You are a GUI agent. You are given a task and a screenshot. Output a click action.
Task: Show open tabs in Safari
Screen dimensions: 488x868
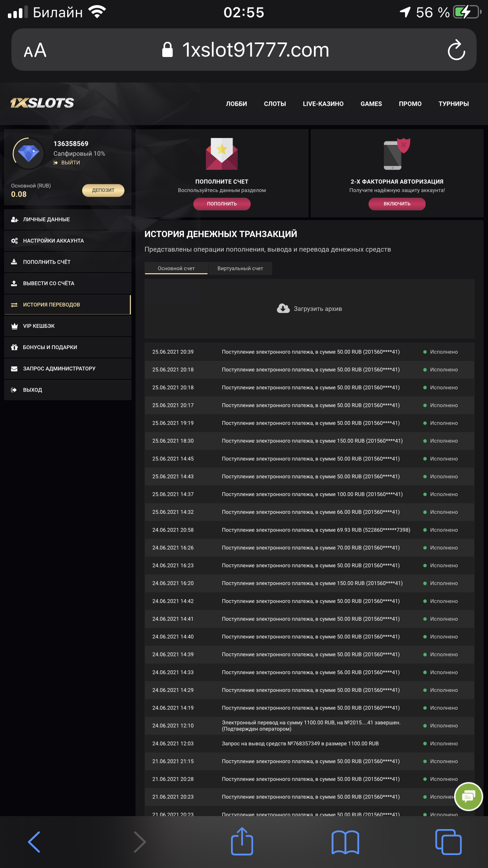[448, 842]
